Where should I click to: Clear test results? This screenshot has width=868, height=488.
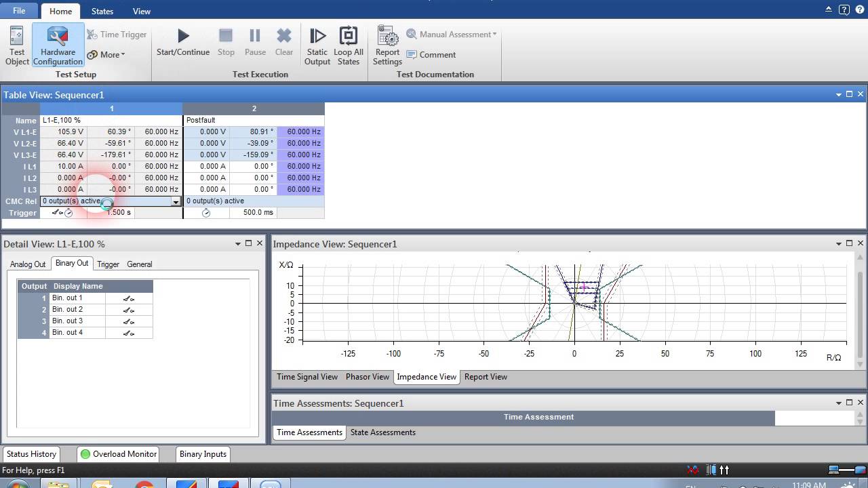coord(284,42)
